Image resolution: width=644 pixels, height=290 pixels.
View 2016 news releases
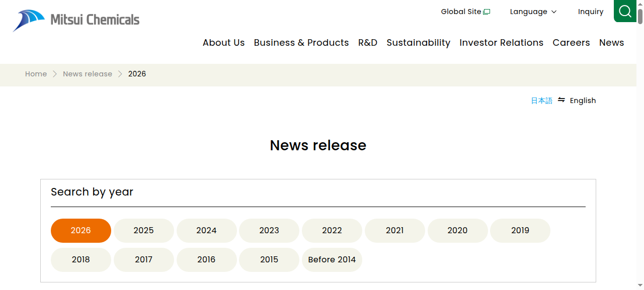pyautogui.click(x=207, y=260)
